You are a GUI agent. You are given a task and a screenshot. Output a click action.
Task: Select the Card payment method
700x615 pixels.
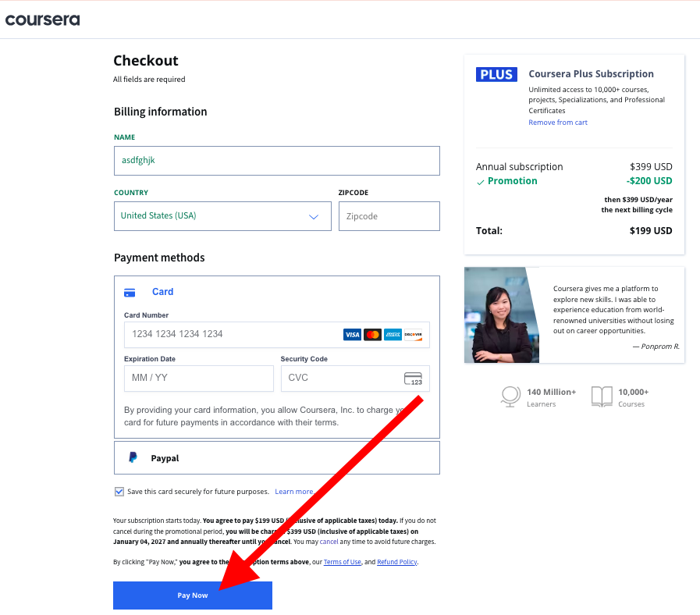tap(162, 292)
